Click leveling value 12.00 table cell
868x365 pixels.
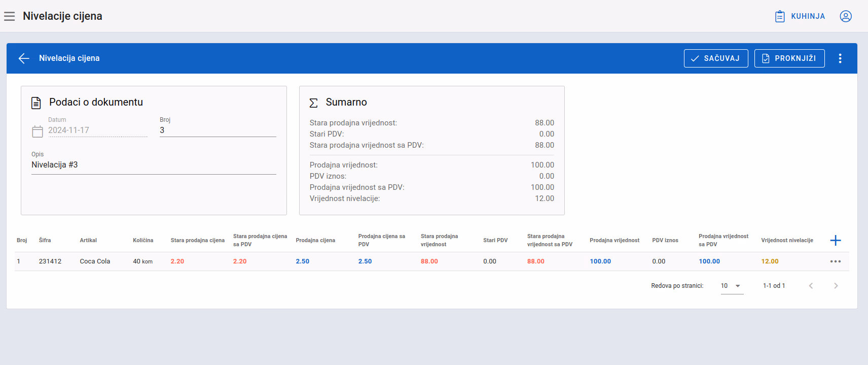pos(770,261)
